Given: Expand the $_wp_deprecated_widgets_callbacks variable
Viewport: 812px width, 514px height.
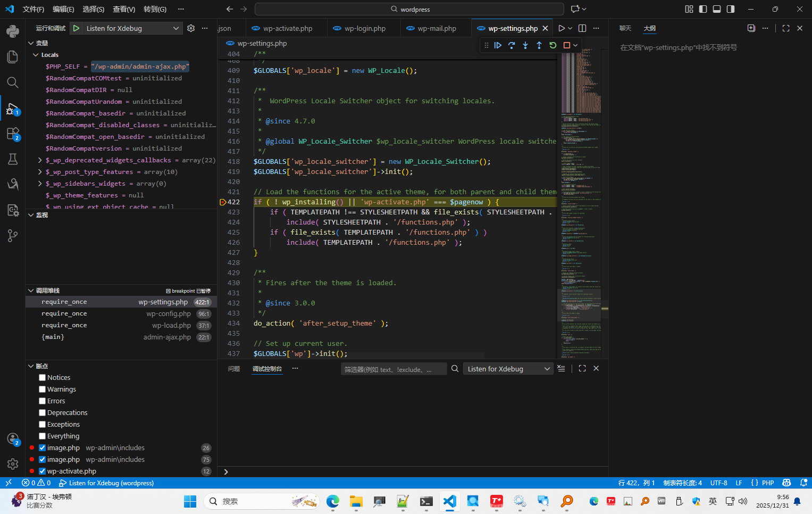Looking at the screenshot, I should [40, 160].
